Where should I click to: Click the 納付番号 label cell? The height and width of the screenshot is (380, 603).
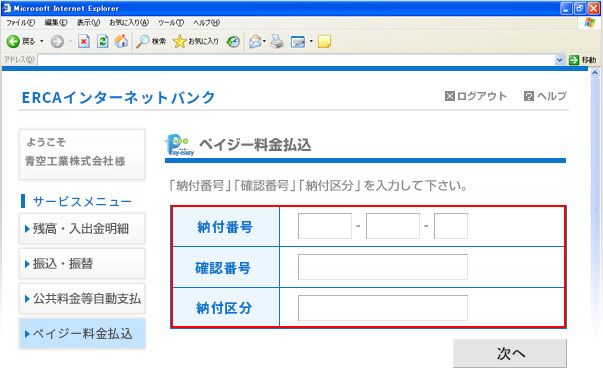226,227
